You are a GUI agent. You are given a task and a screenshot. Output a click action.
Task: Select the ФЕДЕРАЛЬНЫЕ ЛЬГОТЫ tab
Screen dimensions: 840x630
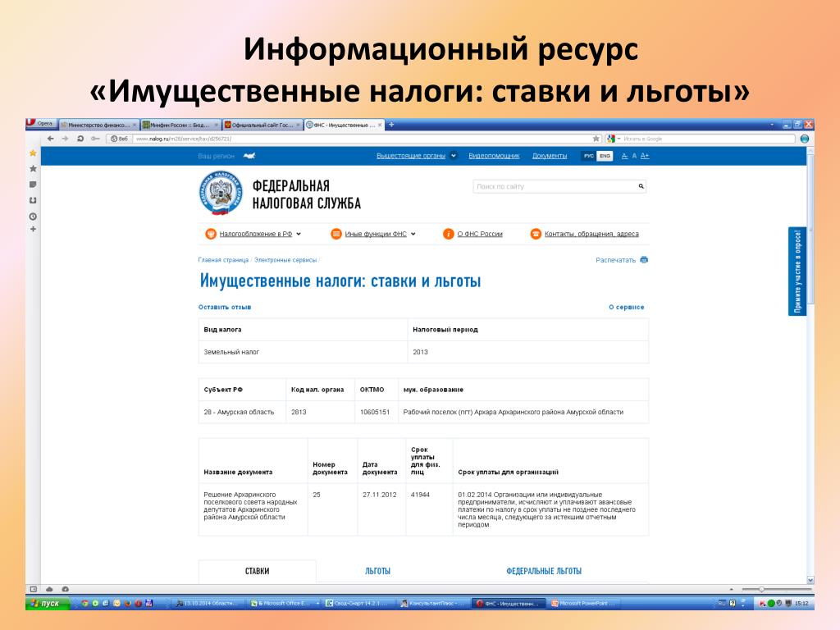click(x=544, y=571)
